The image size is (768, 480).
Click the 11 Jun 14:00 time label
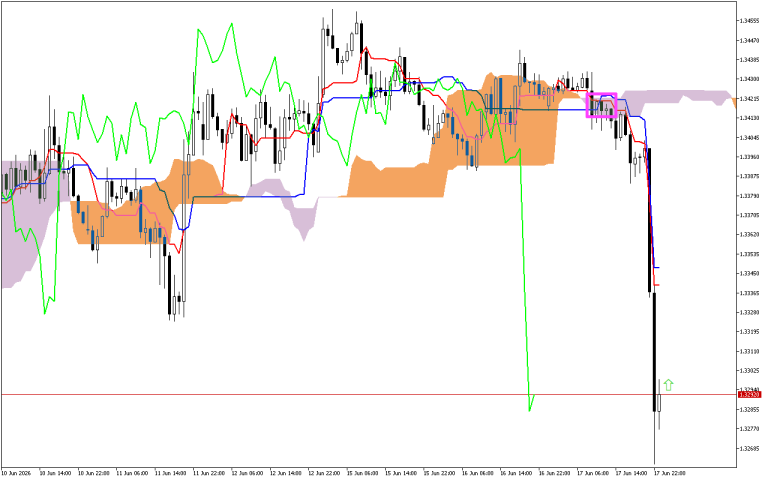pos(170,473)
